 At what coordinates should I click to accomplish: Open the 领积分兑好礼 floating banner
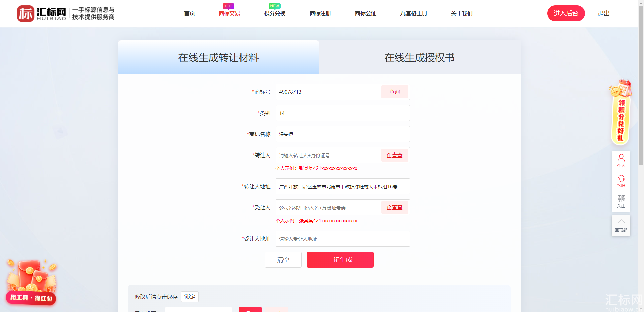(x=621, y=113)
